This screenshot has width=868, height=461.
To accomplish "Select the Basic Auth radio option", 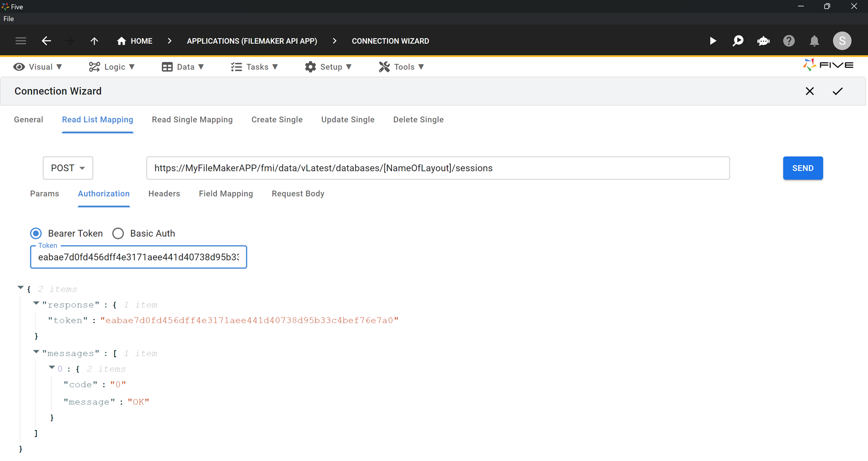I will click(118, 233).
